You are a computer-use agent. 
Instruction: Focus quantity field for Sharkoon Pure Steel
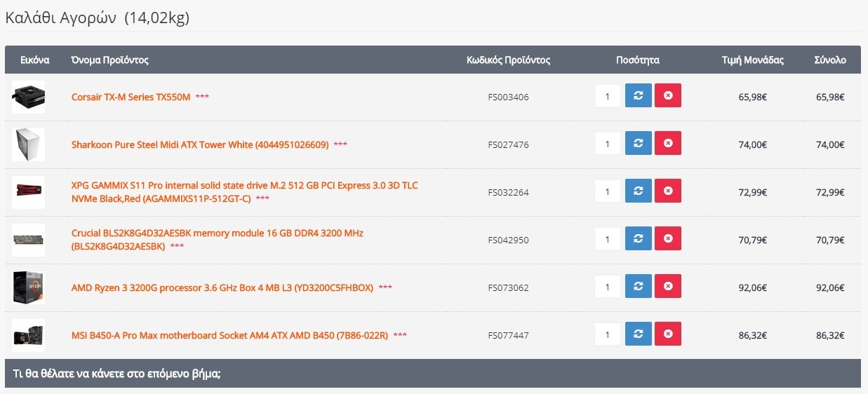tap(608, 144)
